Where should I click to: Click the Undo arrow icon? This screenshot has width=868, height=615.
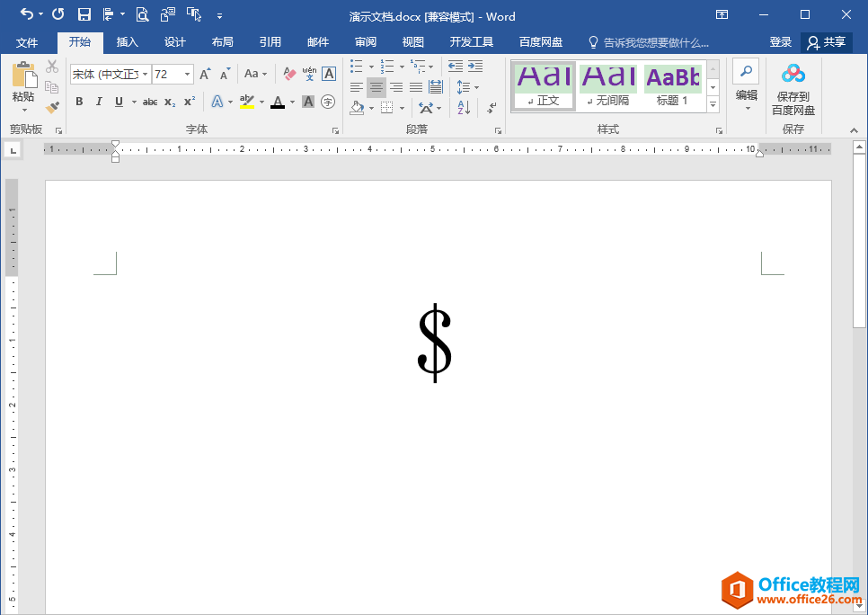click(27, 14)
